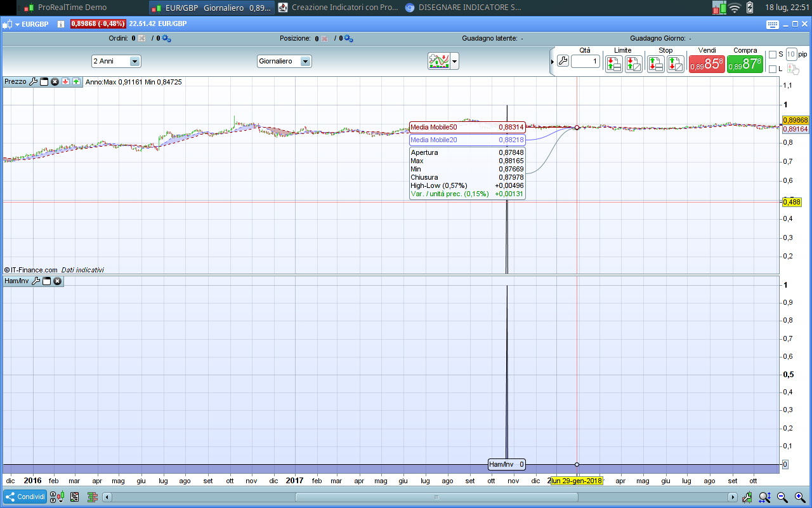Open candlestick chart settings wrench icon
Image resolution: width=812 pixels, height=508 pixels.
[748, 497]
